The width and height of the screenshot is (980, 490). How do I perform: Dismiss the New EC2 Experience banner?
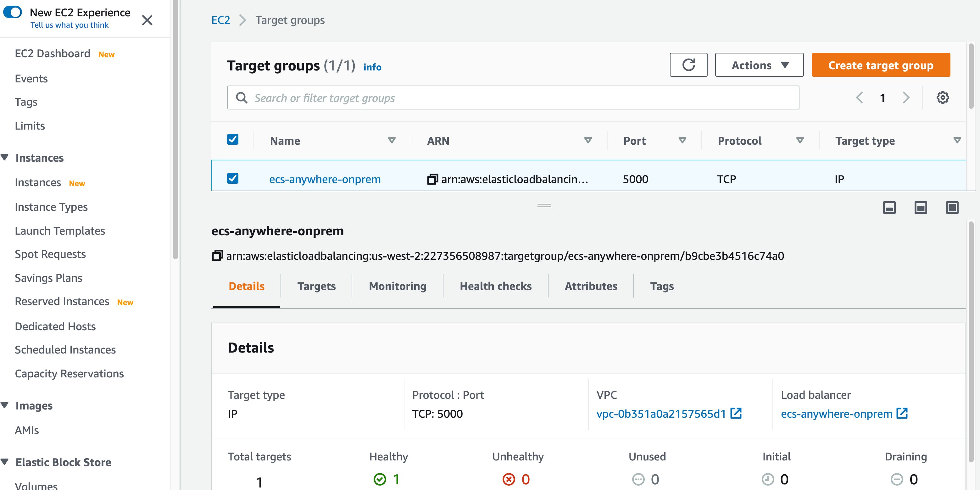click(x=147, y=20)
